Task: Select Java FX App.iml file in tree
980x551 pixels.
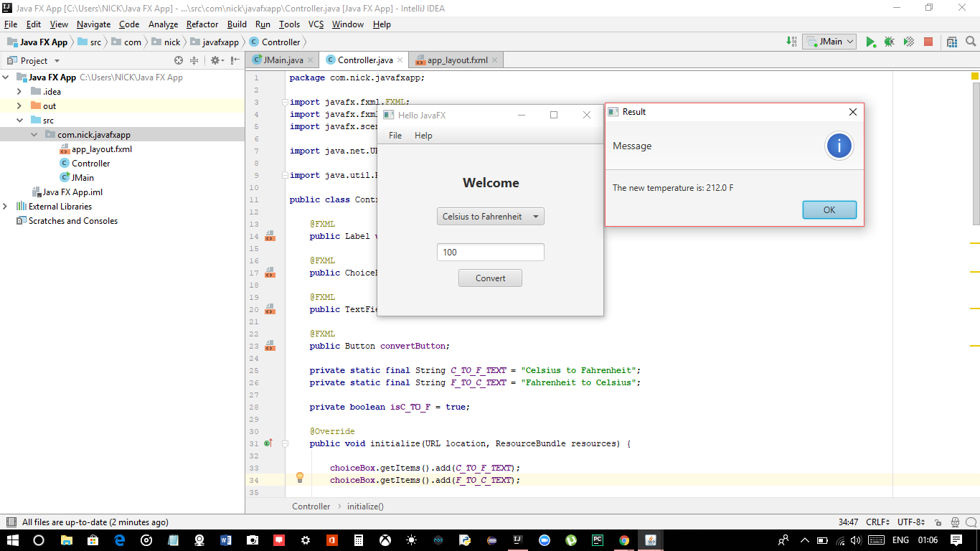Action: pyautogui.click(x=67, y=192)
